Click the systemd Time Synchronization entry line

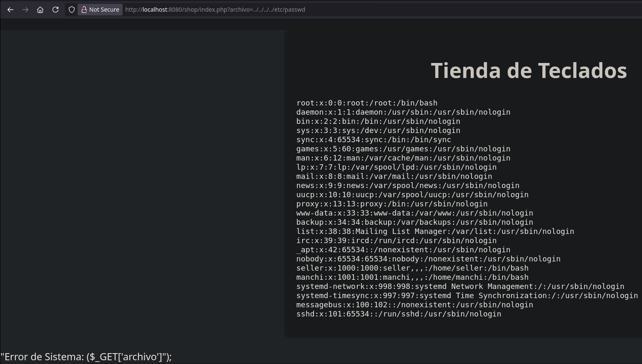(x=467, y=296)
